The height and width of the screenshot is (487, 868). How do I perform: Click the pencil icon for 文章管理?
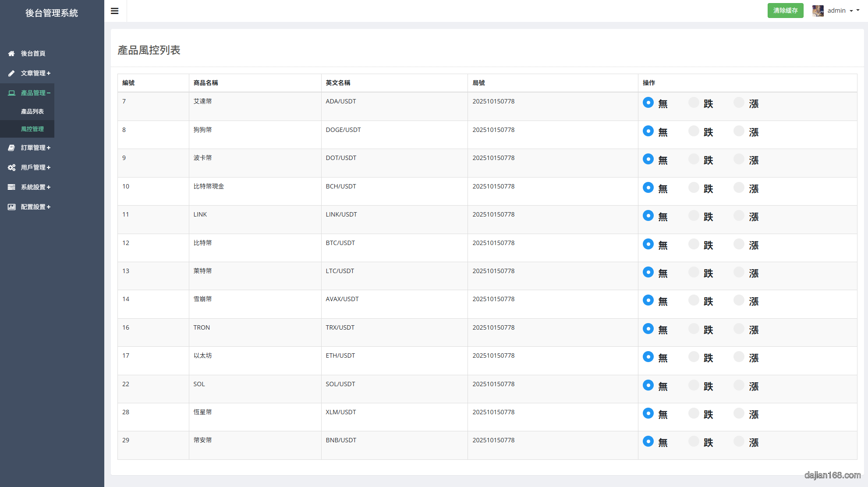point(11,73)
